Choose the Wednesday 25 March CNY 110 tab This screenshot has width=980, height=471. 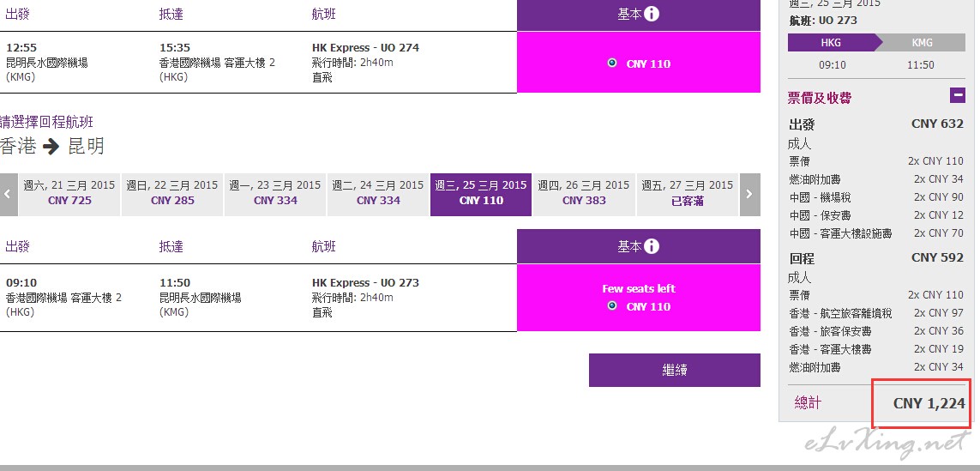click(481, 195)
